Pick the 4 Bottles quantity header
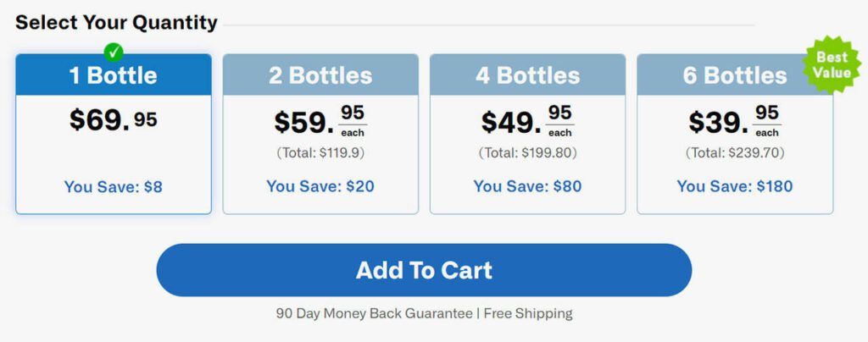This screenshot has width=868, height=342. pos(527,75)
